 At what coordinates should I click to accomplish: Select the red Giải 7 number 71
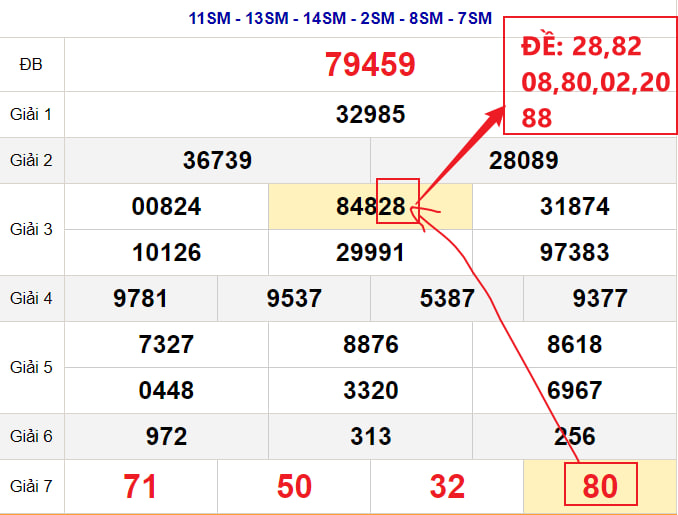point(140,486)
